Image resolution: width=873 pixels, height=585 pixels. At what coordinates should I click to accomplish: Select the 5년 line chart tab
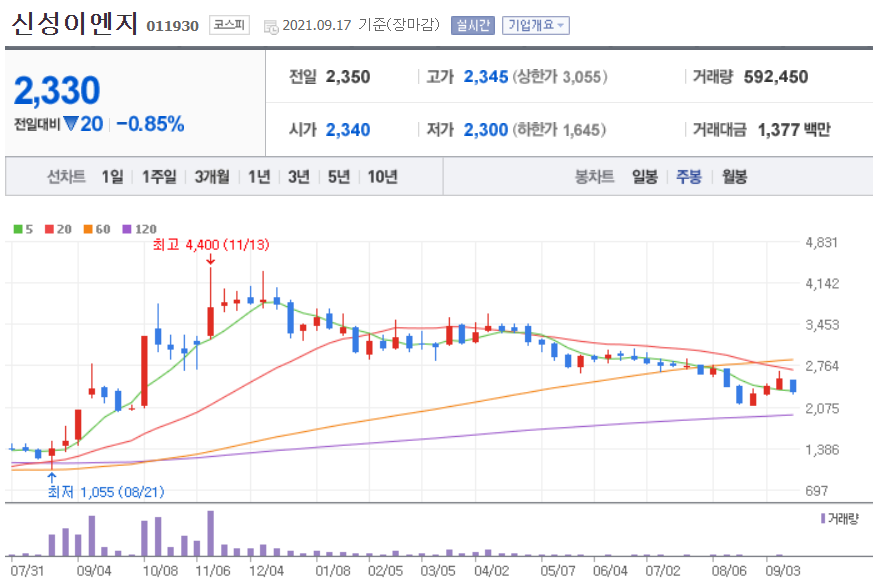pyautogui.click(x=339, y=176)
